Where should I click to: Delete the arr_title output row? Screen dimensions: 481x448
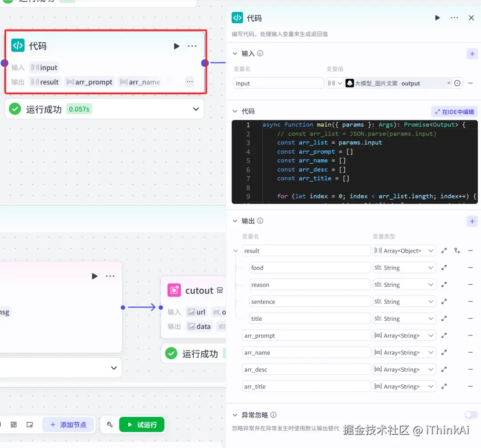(470, 387)
